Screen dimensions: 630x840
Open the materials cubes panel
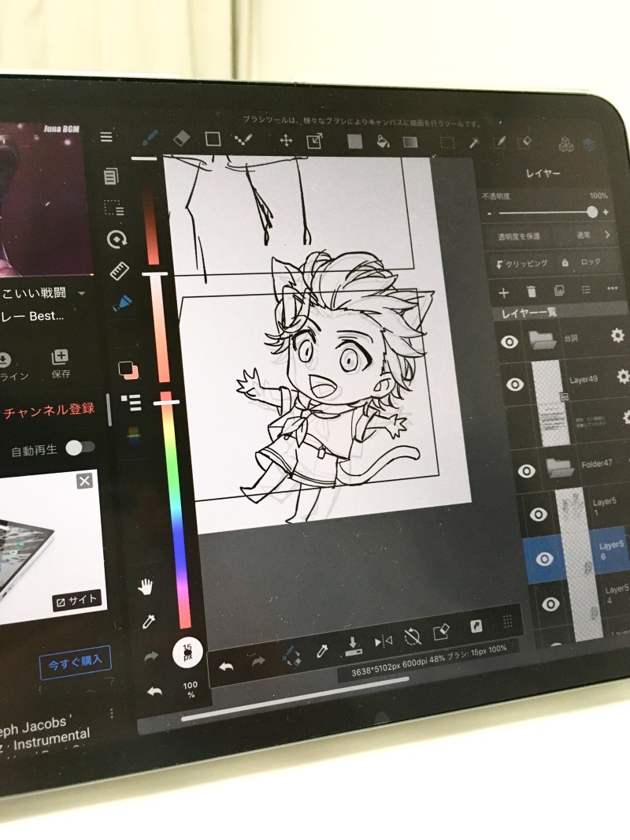566,144
